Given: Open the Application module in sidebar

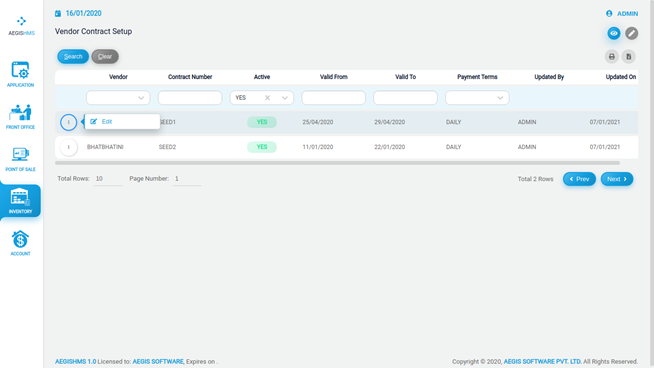Looking at the screenshot, I should point(20,74).
